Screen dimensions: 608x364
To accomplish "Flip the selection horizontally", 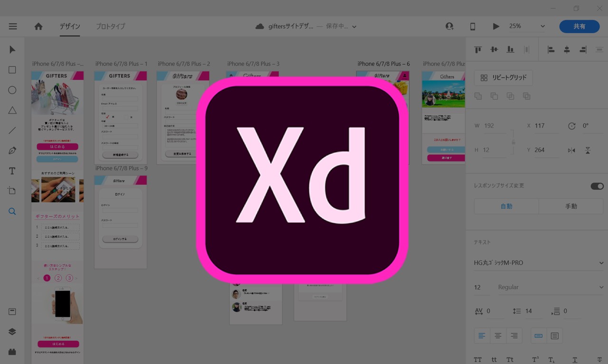I will [571, 150].
